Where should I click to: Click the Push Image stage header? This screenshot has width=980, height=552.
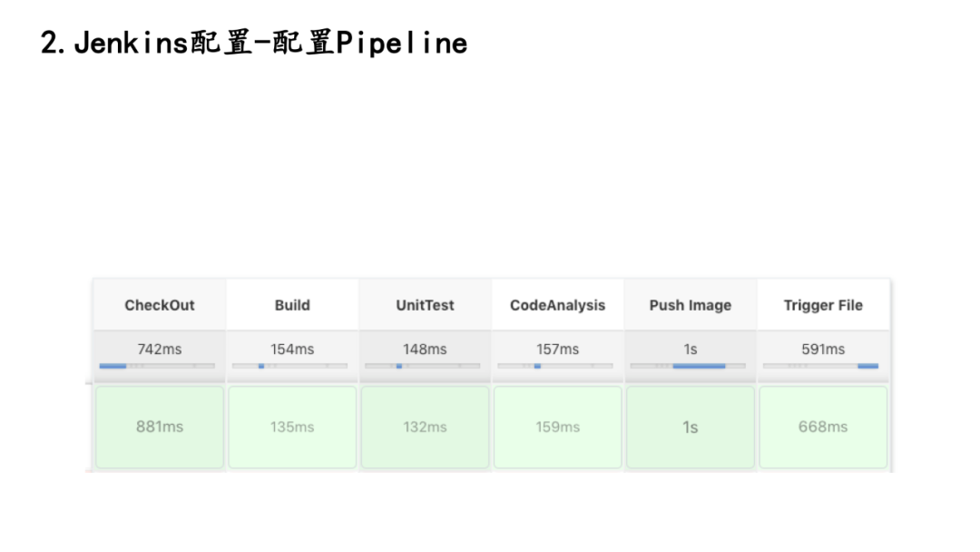690,305
